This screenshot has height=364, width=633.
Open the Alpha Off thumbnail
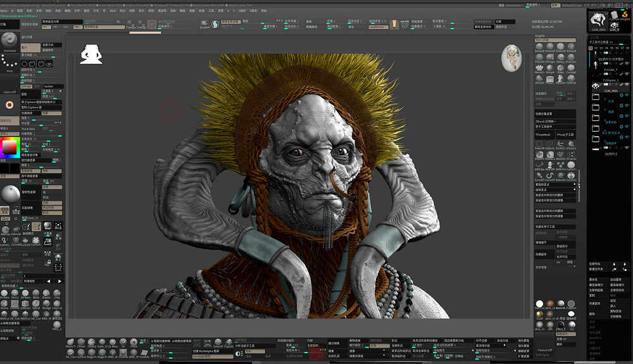(9, 83)
